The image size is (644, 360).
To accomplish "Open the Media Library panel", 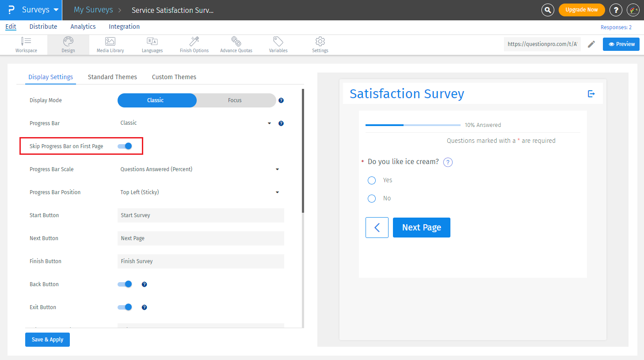I will pos(110,44).
